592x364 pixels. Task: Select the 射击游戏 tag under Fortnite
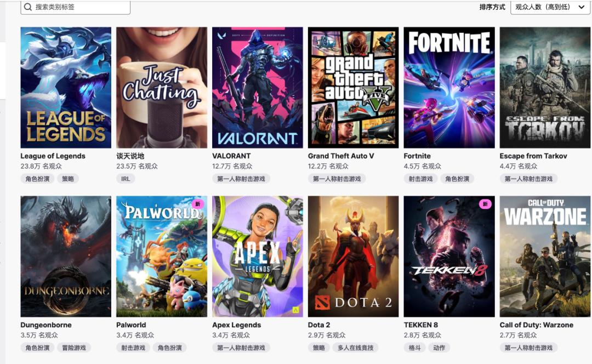pos(420,179)
